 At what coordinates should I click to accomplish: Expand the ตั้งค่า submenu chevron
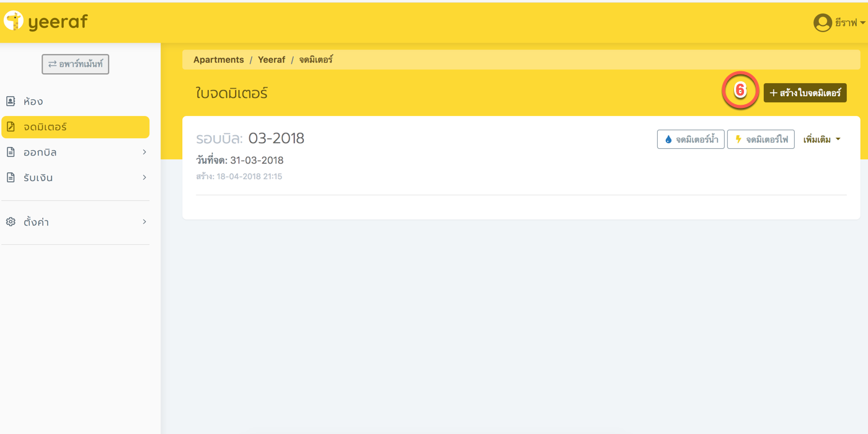pos(144,221)
